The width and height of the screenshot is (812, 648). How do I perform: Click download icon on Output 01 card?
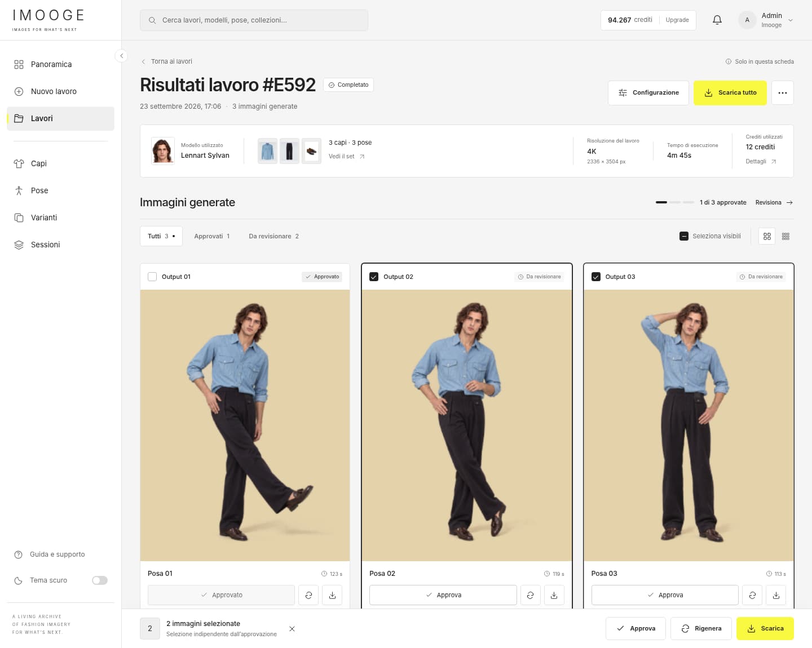pyautogui.click(x=332, y=595)
